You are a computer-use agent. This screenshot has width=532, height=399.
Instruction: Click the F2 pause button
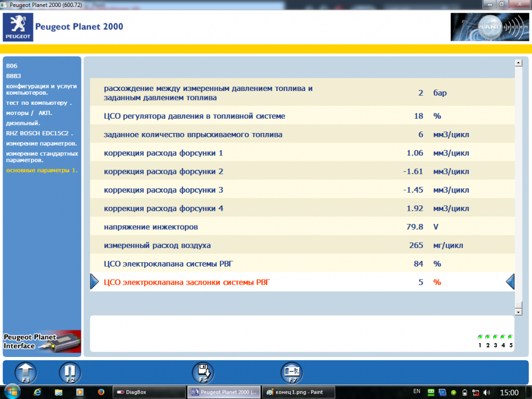tap(70, 372)
